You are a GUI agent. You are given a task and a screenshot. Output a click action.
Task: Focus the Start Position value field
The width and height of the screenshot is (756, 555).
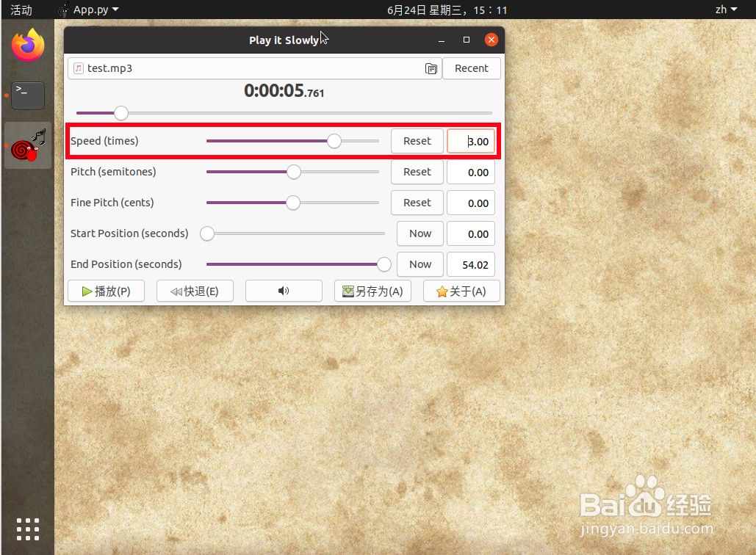click(x=471, y=233)
